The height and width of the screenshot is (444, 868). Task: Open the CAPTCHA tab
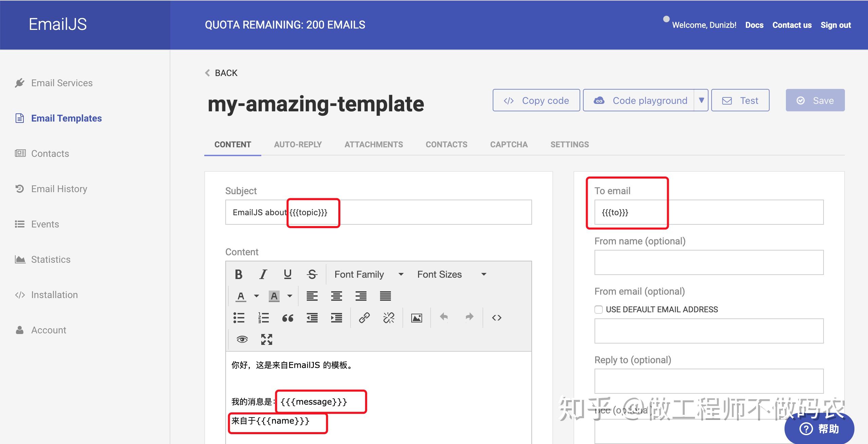click(509, 144)
